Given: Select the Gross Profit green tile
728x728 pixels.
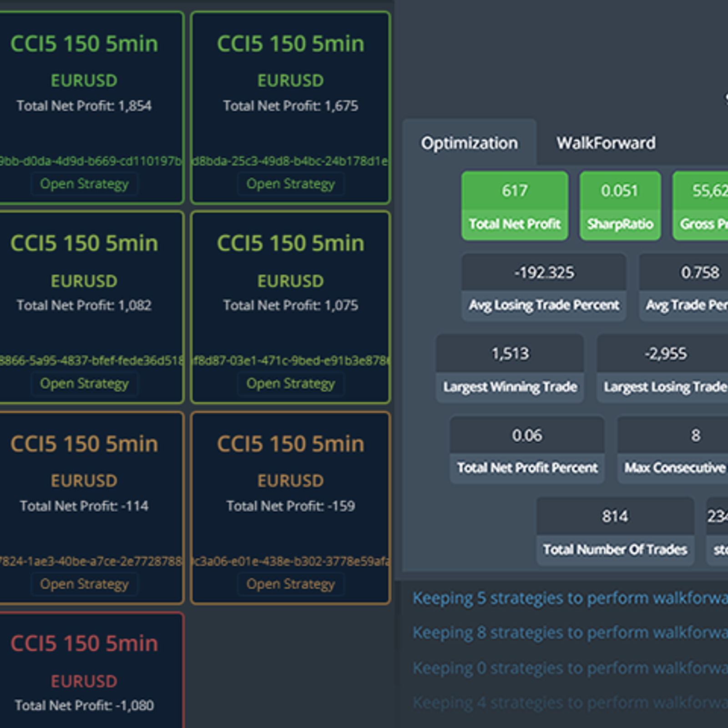Looking at the screenshot, I should [701, 206].
